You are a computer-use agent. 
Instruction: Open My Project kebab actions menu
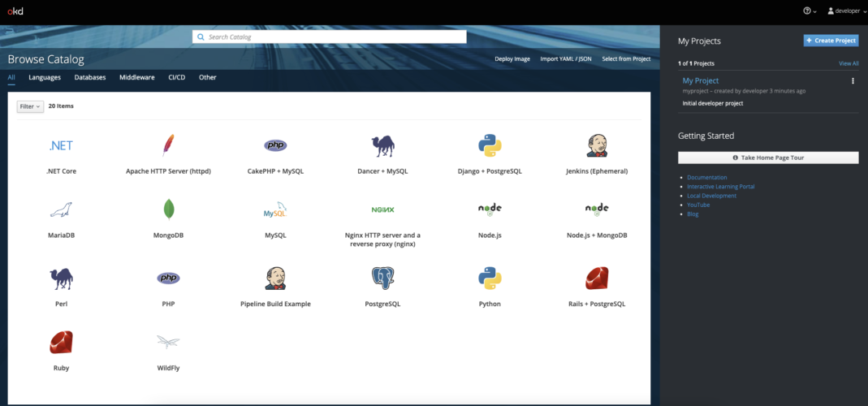[x=852, y=81]
